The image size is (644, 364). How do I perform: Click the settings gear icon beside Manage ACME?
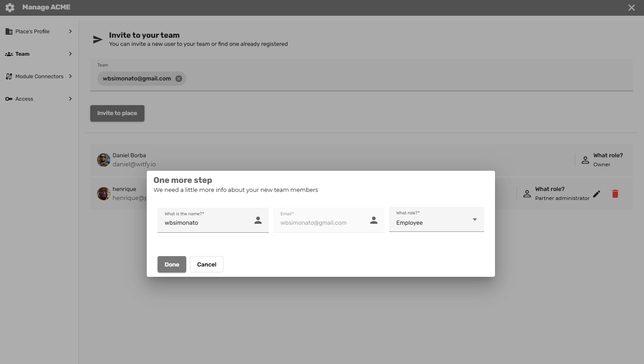click(10, 8)
